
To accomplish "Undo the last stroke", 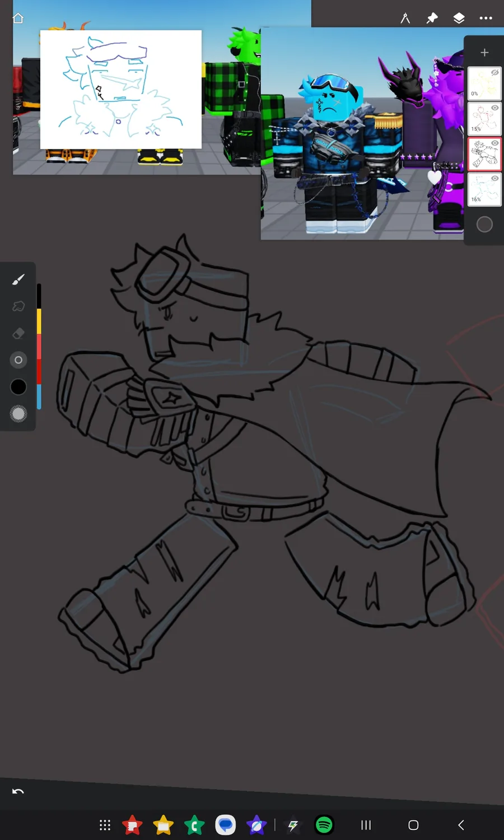I will coord(18,791).
